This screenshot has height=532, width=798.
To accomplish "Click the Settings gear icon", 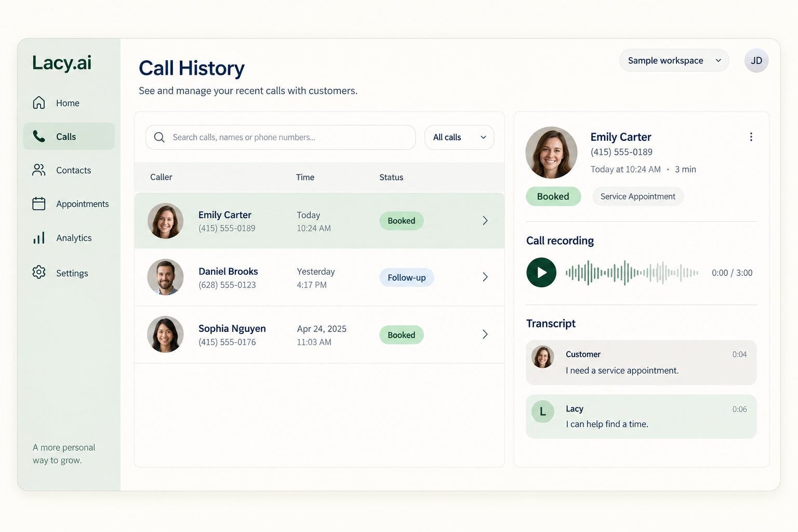I will (39, 272).
